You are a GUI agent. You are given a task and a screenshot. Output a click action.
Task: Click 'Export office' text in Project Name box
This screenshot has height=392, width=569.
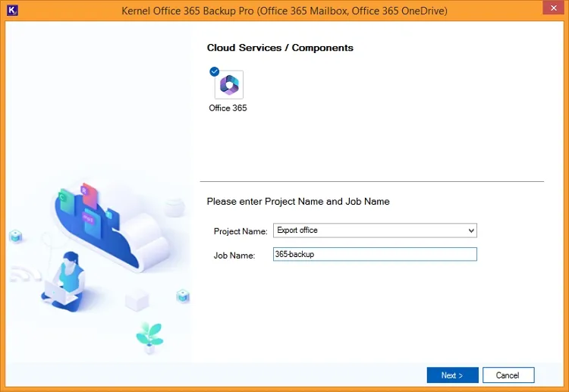297,230
